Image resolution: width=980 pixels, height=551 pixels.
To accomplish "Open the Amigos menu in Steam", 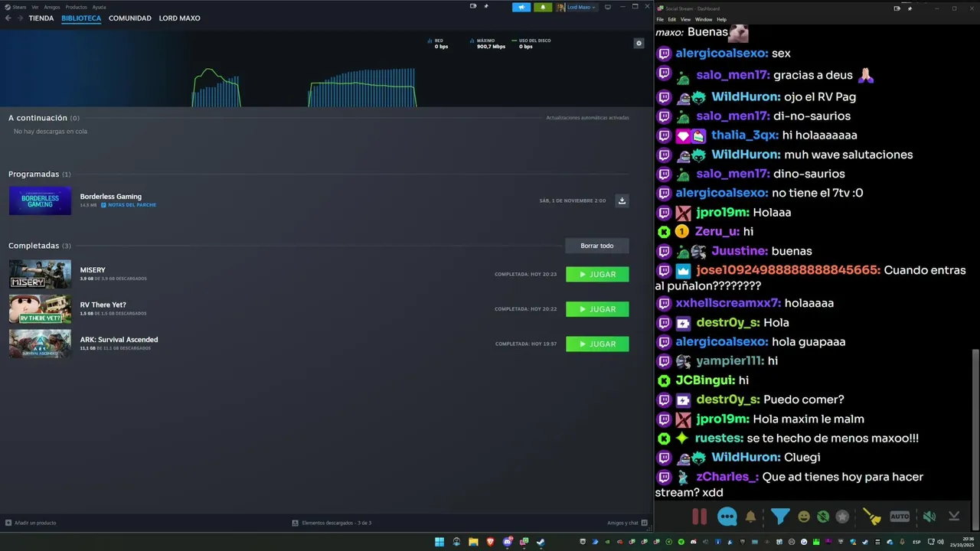I will (52, 7).
